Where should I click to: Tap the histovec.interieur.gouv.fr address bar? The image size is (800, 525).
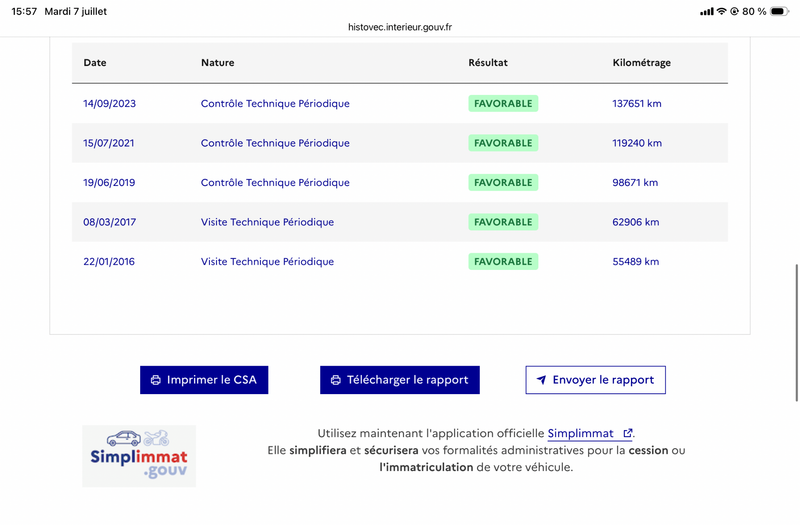pos(400,27)
